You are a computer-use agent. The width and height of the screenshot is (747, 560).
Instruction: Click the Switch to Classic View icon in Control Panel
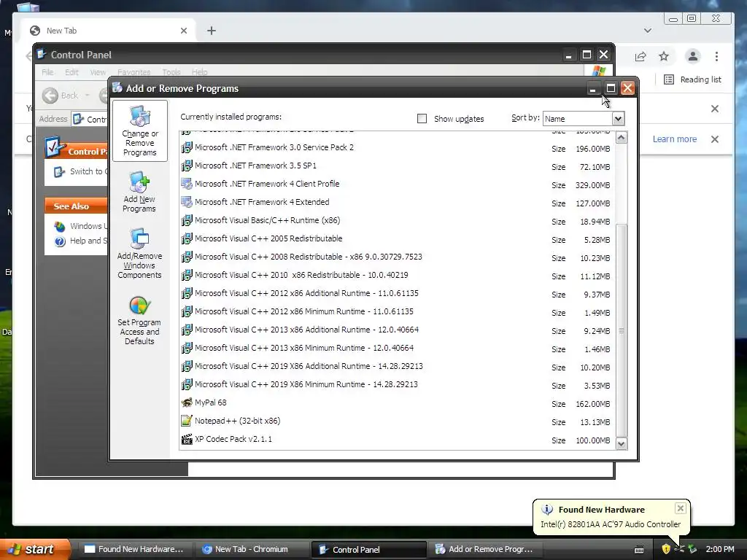(59, 172)
